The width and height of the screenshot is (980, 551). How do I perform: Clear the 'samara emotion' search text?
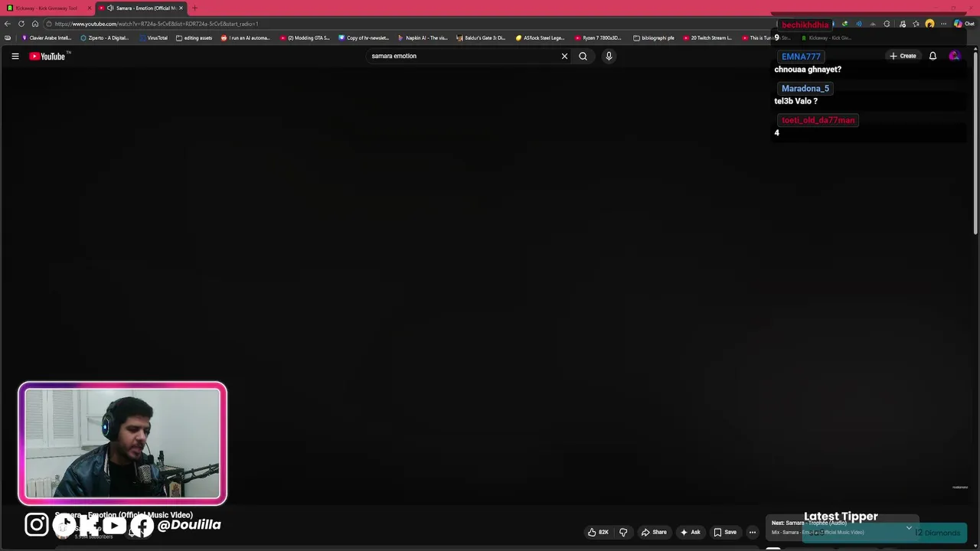click(564, 56)
